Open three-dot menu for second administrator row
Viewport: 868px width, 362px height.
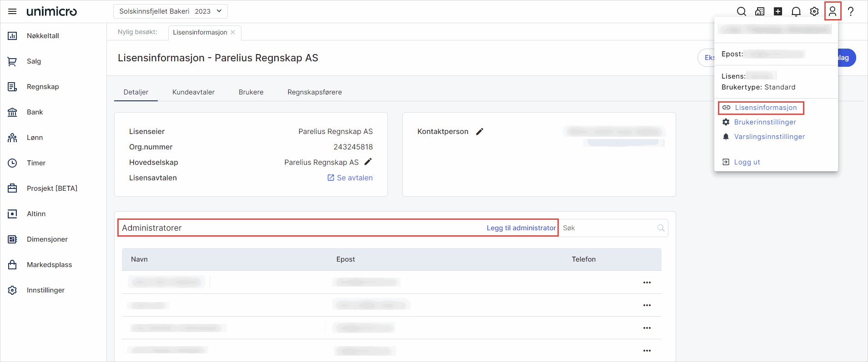647,305
